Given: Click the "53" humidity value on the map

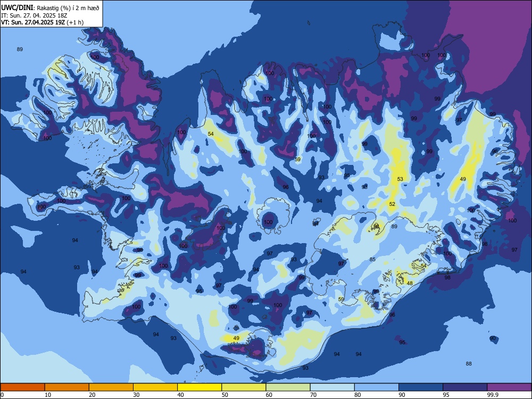Looking at the screenshot, I should [x=400, y=179].
